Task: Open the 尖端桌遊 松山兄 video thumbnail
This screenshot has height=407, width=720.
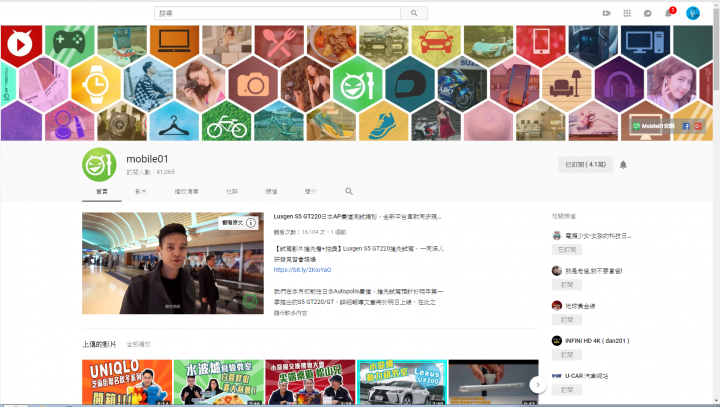Action: (310, 382)
